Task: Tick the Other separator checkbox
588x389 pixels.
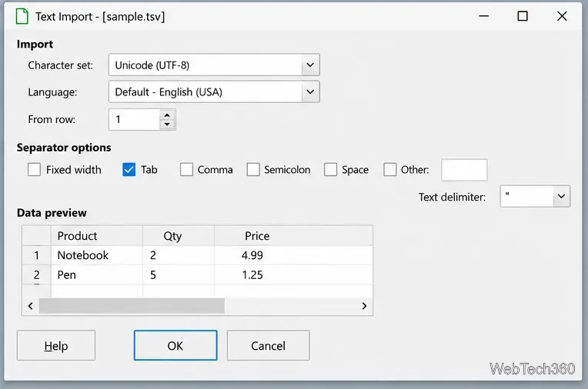Action: pyautogui.click(x=389, y=169)
